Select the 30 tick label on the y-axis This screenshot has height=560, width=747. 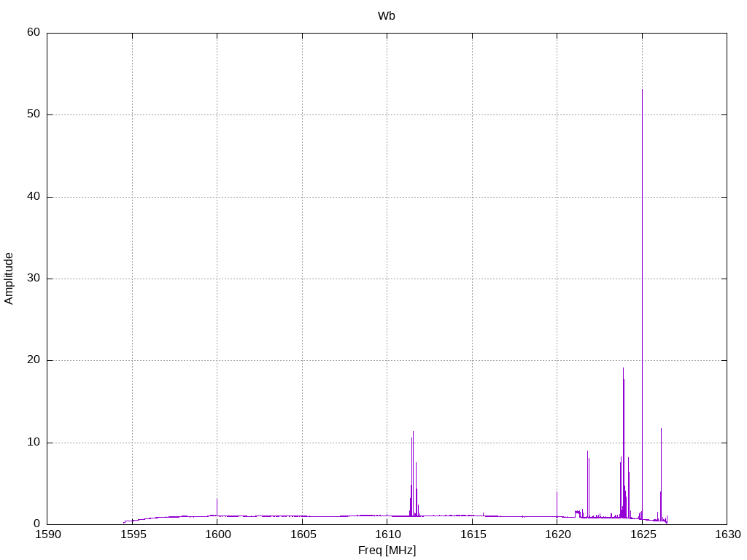pos(34,278)
